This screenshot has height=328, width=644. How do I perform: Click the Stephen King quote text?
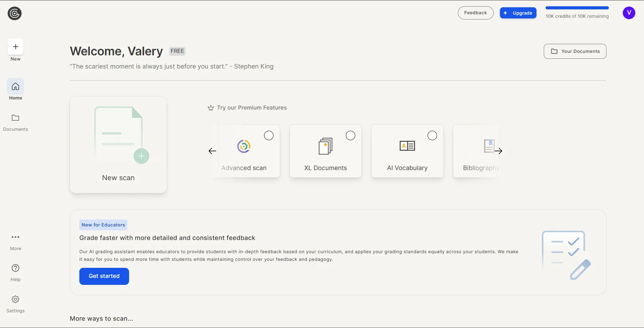point(172,66)
